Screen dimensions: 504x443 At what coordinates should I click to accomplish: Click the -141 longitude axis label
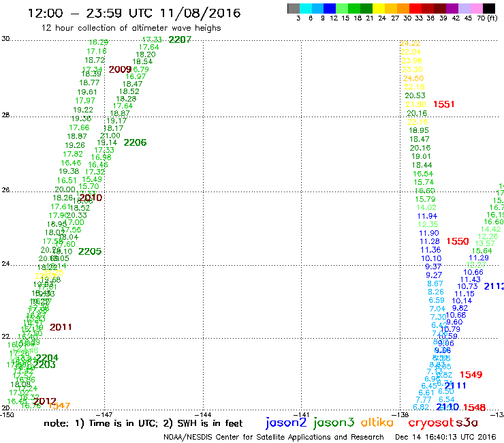(x=302, y=415)
